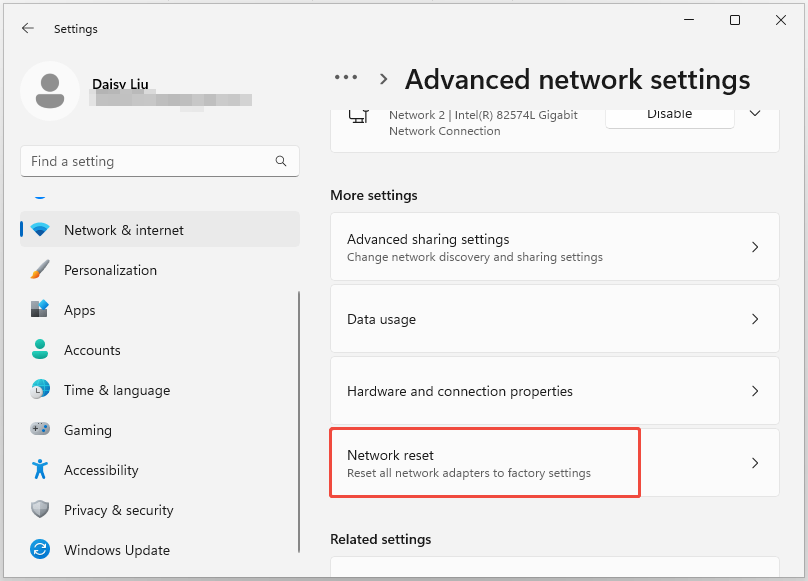Click the search magnifier icon

[281, 161]
